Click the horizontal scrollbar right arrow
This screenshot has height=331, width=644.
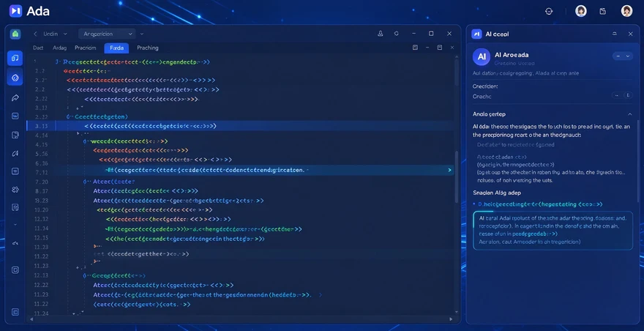[451, 319]
